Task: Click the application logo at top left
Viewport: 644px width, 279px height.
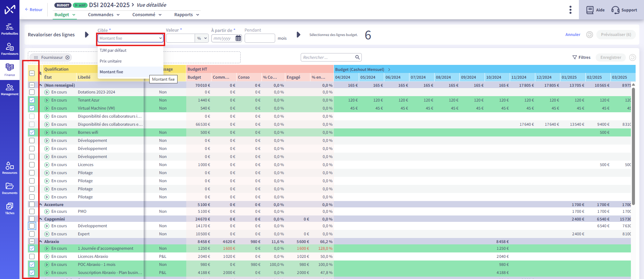Action: pos(10,9)
